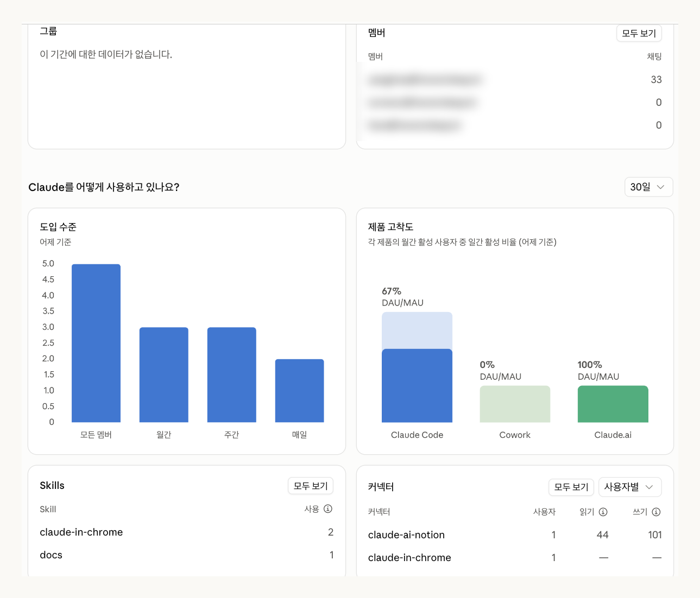Image resolution: width=700 pixels, height=598 pixels.
Task: Click the 67% DAU/MAU label
Action: tap(402, 297)
